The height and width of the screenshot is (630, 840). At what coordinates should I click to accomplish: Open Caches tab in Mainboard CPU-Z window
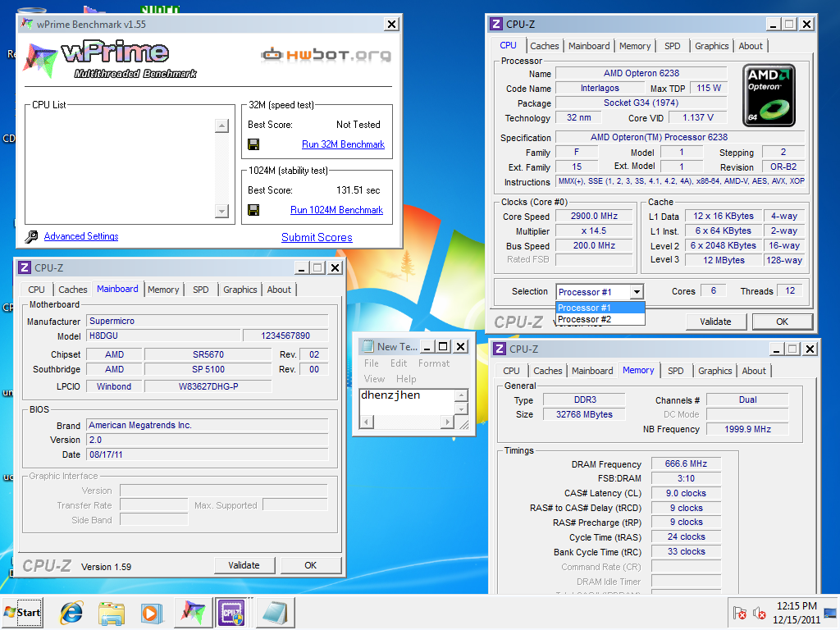pyautogui.click(x=73, y=290)
